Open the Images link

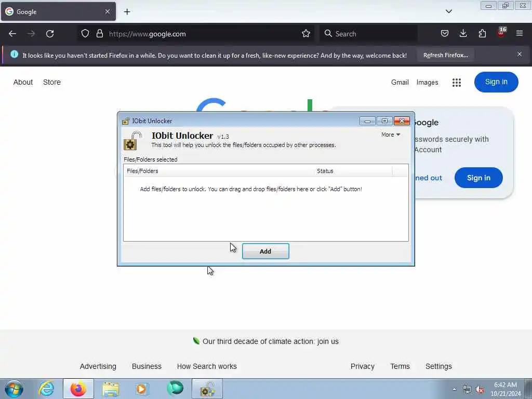pyautogui.click(x=427, y=82)
